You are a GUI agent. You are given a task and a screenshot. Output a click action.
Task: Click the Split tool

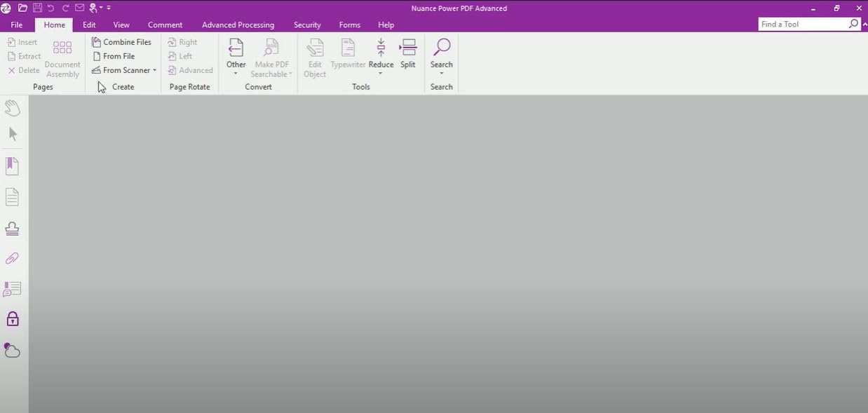pyautogui.click(x=407, y=54)
